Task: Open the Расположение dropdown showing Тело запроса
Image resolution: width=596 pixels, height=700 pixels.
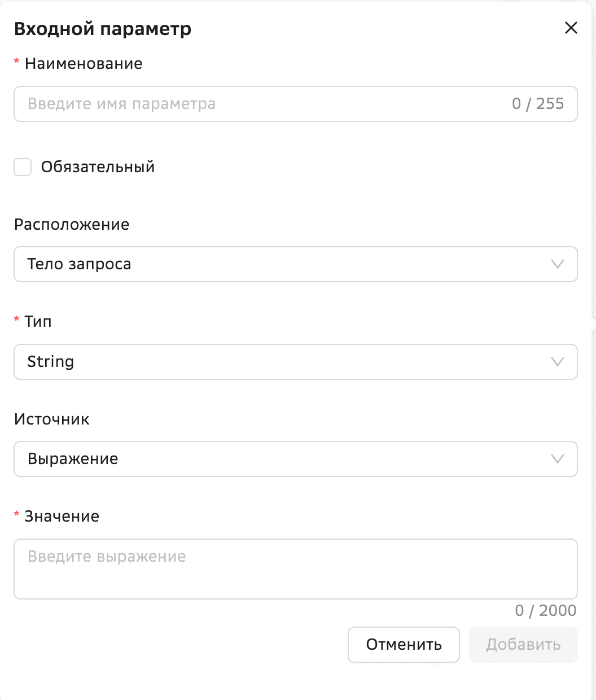Action: pyautogui.click(x=282, y=264)
